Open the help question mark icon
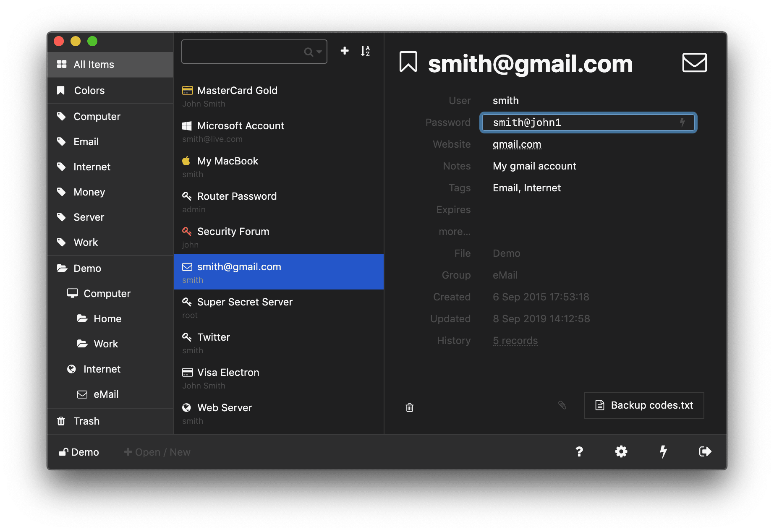This screenshot has width=774, height=532. [x=579, y=451]
